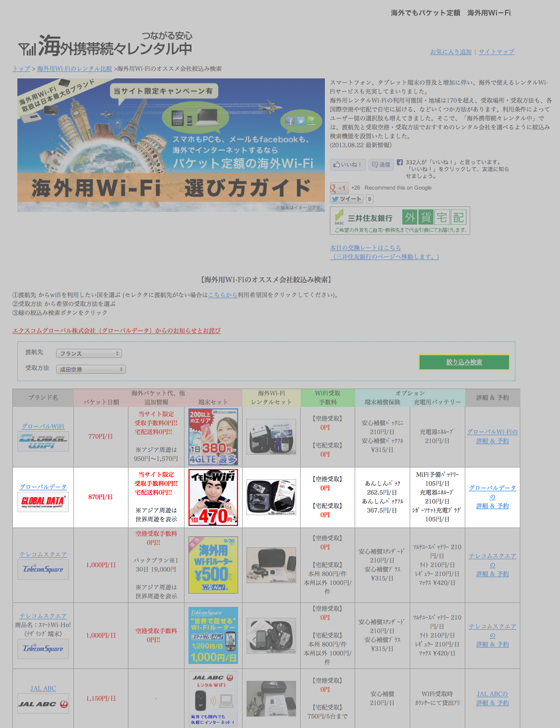Click the green 絞り込み検索 button

pyautogui.click(x=464, y=362)
